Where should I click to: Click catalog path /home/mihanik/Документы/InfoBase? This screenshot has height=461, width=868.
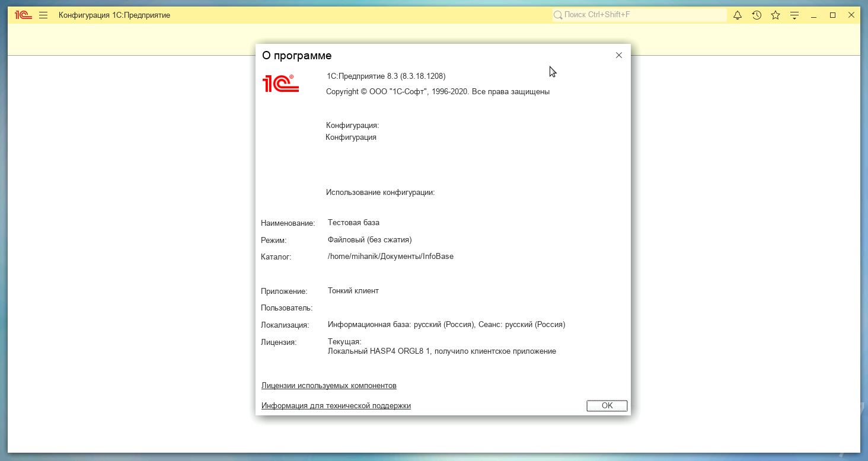[391, 257]
